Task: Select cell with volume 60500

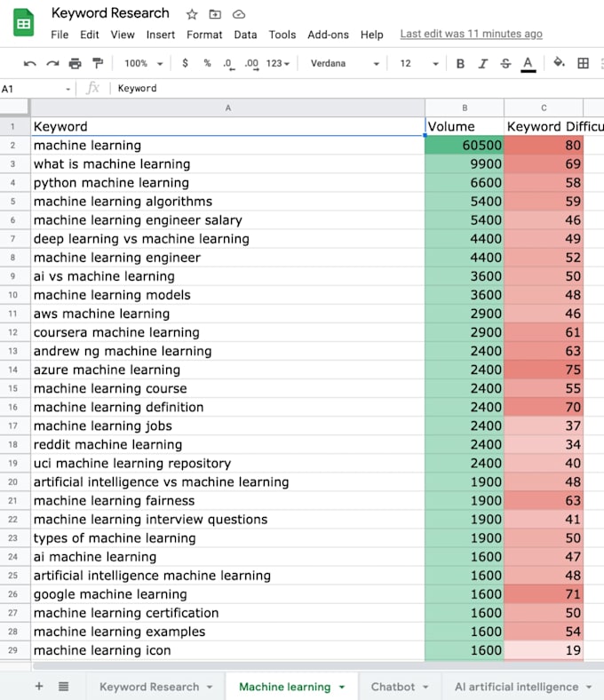Action: [x=465, y=146]
